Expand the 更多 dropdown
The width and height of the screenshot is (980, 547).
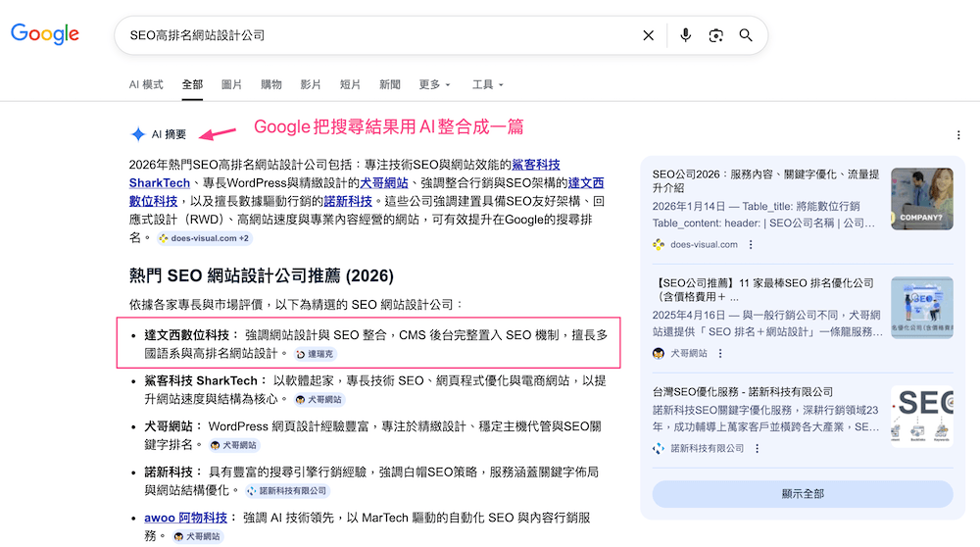tap(434, 84)
